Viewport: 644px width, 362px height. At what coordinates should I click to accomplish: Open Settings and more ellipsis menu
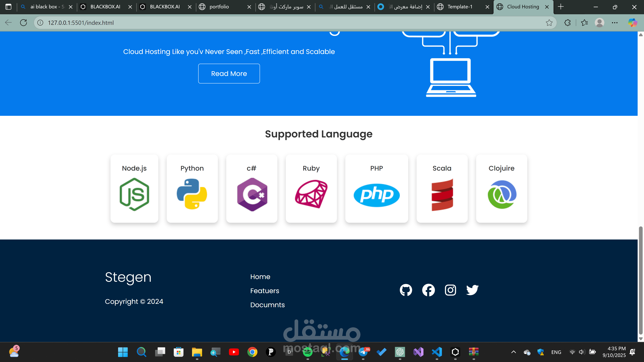tap(614, 23)
